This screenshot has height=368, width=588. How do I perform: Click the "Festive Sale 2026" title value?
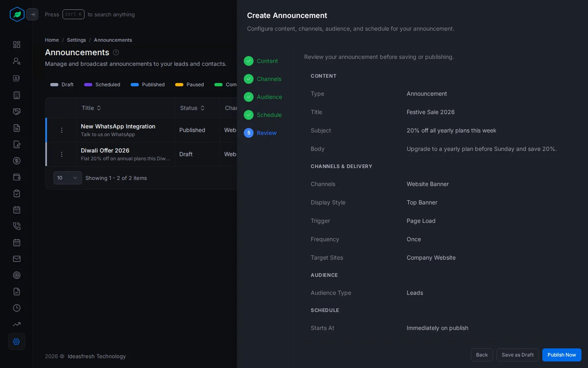click(x=431, y=112)
